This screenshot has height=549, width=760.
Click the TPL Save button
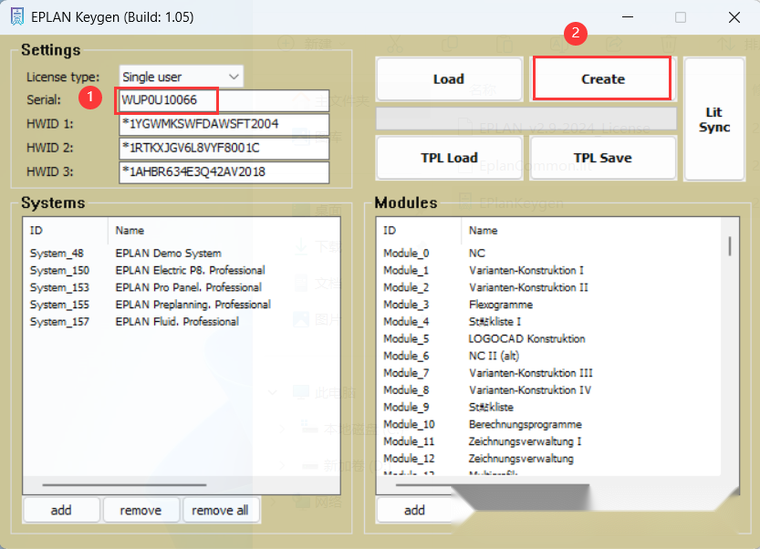coord(602,158)
